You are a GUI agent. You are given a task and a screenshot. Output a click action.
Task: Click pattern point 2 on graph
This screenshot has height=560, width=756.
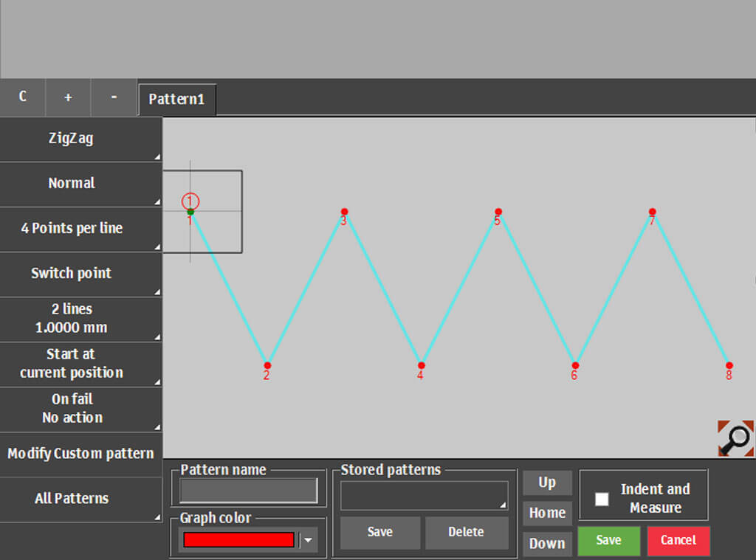click(267, 365)
